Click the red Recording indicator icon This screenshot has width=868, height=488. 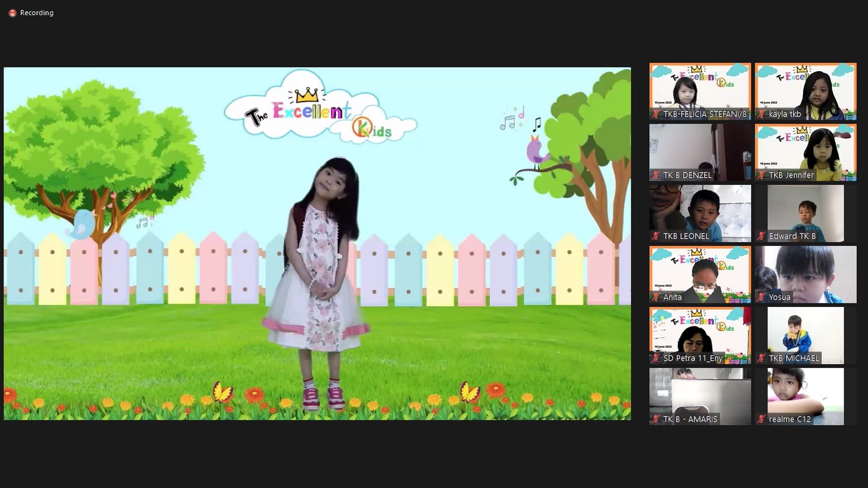point(13,13)
